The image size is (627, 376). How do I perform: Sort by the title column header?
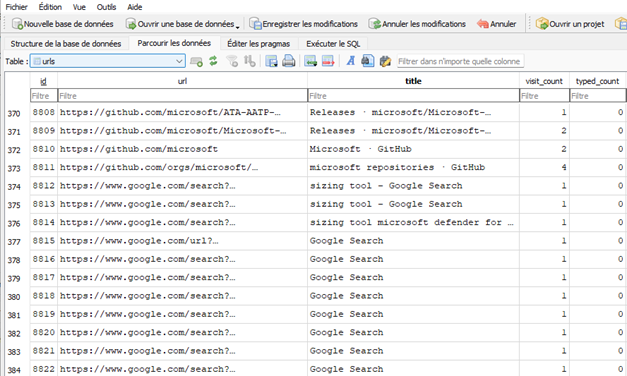(413, 81)
